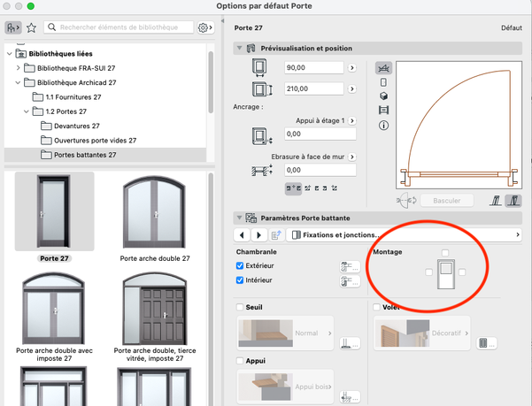Viewport: 532px width, 406px height.
Task: Open library settings gear menu
Action: (x=205, y=27)
